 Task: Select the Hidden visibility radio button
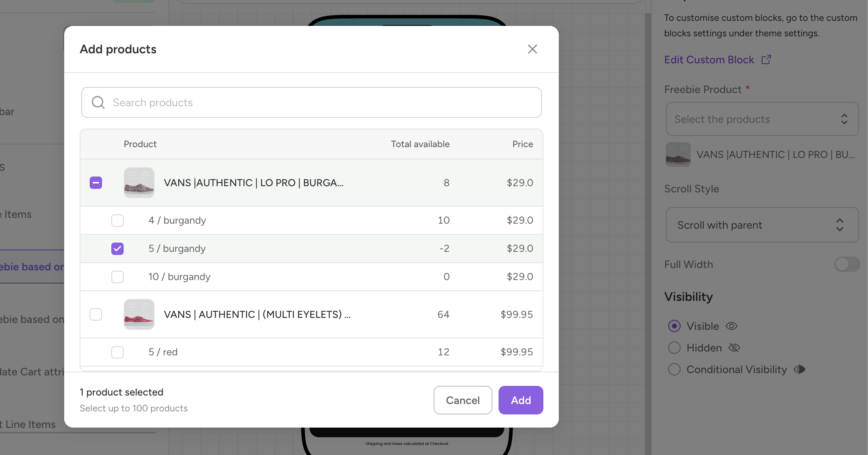(x=674, y=348)
